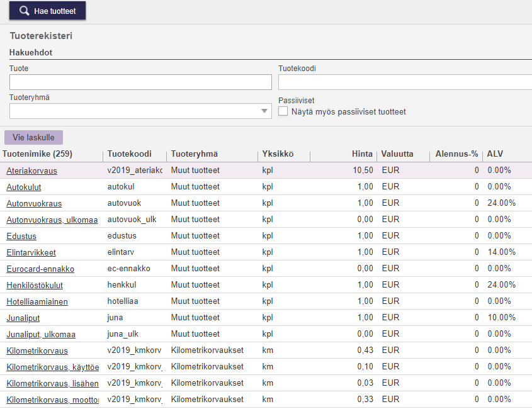
Task: Click the Hae tuotteet search button
Action: 47,11
